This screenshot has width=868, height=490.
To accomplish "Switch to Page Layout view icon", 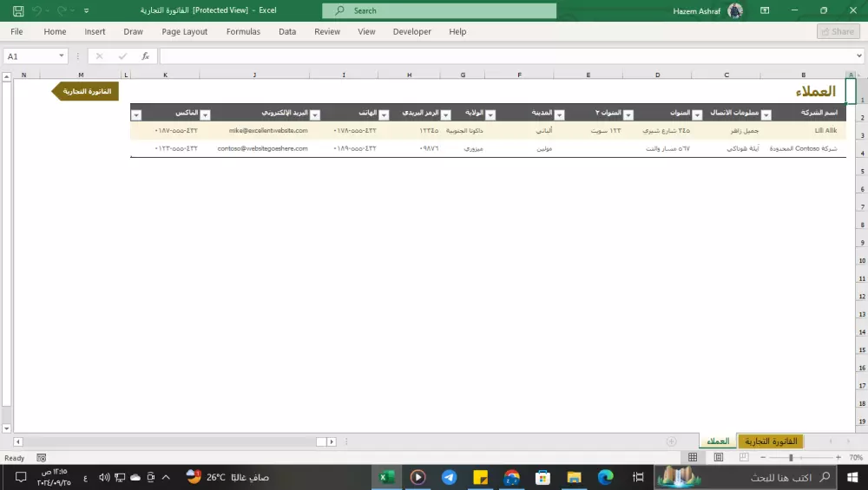I will [x=719, y=457].
